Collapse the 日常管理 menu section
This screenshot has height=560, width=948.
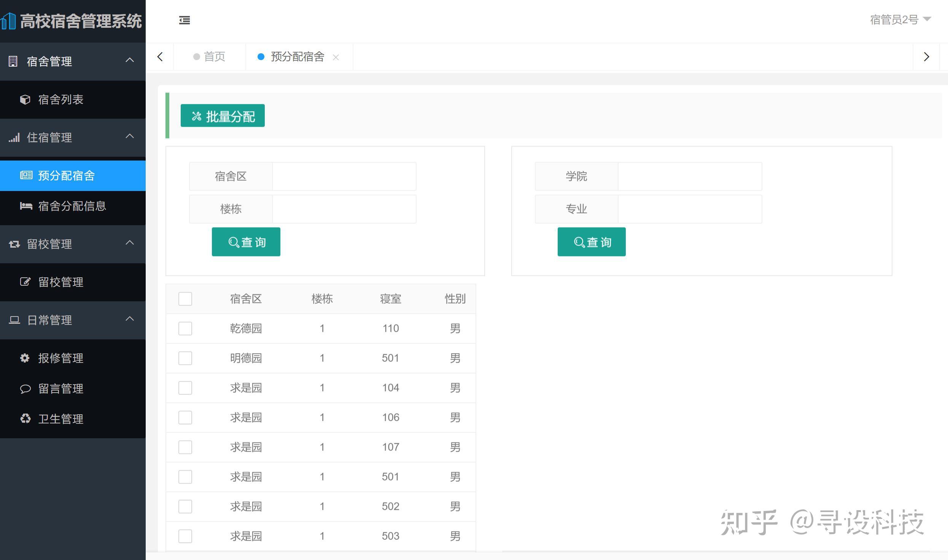pyautogui.click(x=130, y=319)
